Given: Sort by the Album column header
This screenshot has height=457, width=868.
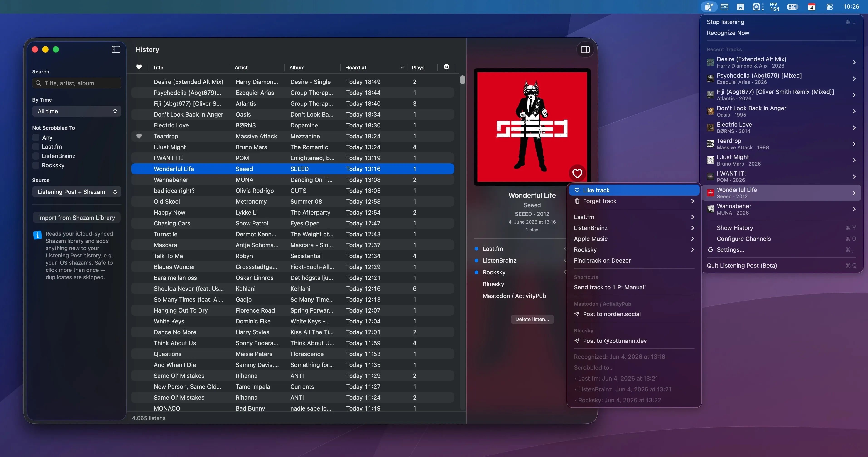Looking at the screenshot, I should pos(313,67).
